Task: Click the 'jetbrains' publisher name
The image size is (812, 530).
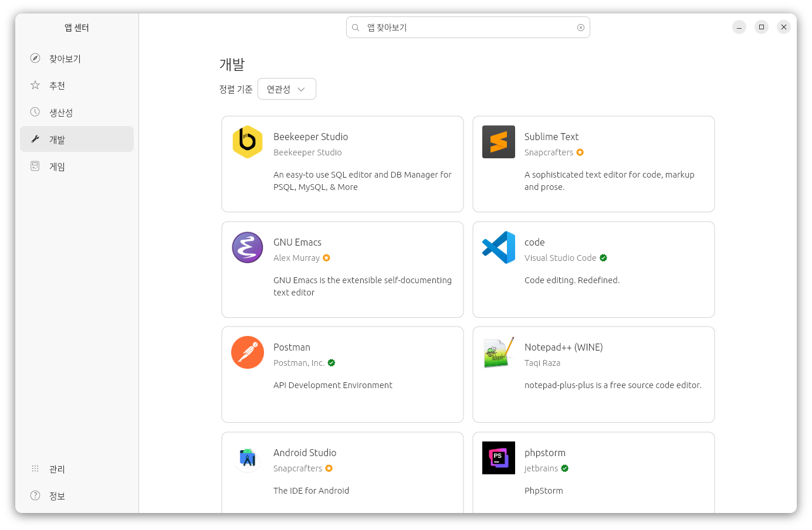Action: [542, 468]
